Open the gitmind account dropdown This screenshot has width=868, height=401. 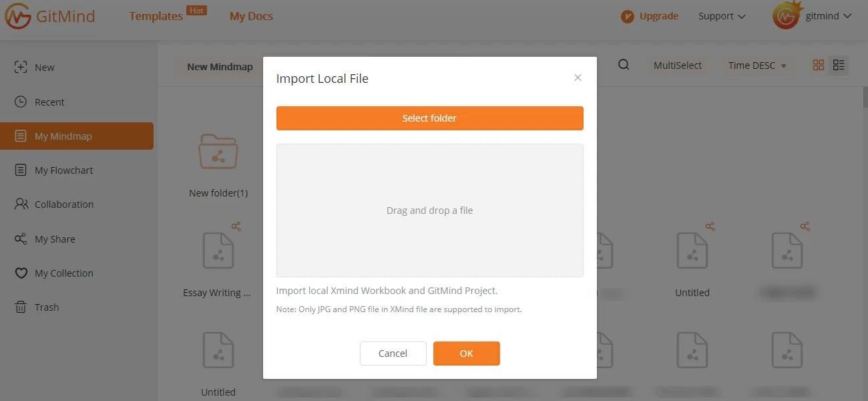coord(813,16)
